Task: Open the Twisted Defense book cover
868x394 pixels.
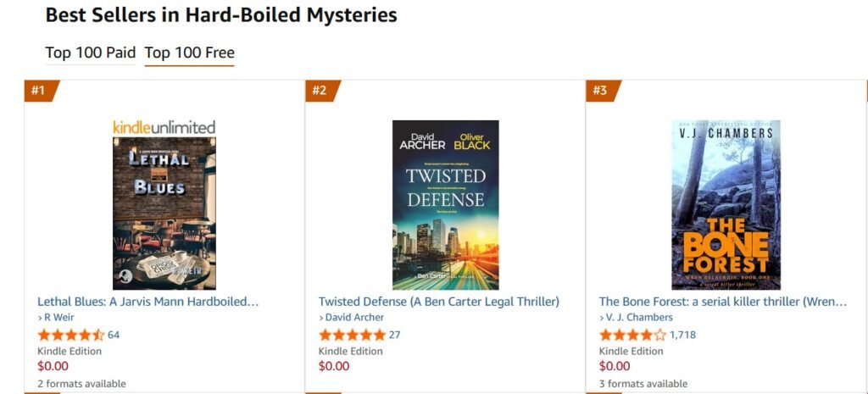Action: tap(445, 205)
